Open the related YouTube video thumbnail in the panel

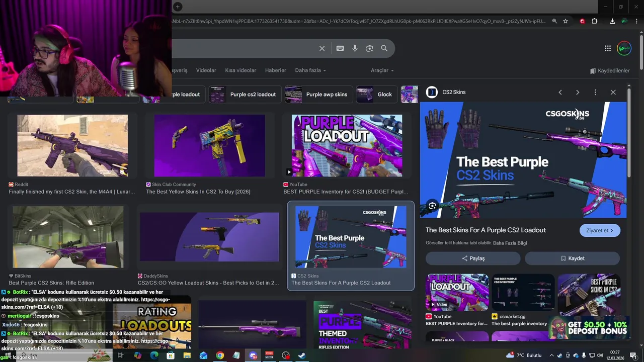(x=457, y=293)
